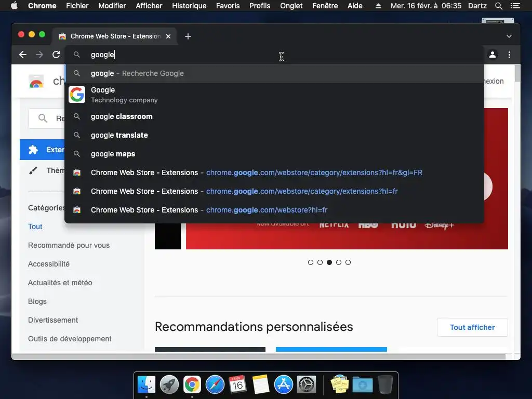Open the Onglet menu
Screen dimensions: 532x399
[291, 6]
